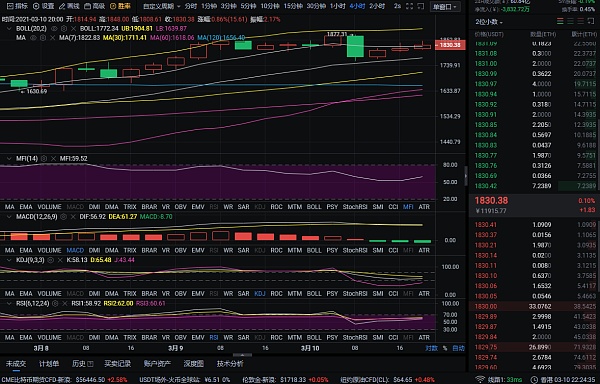Select SAR in the KDJ panel indicator row
The width and height of the screenshot is (600, 384).
coord(243,294)
